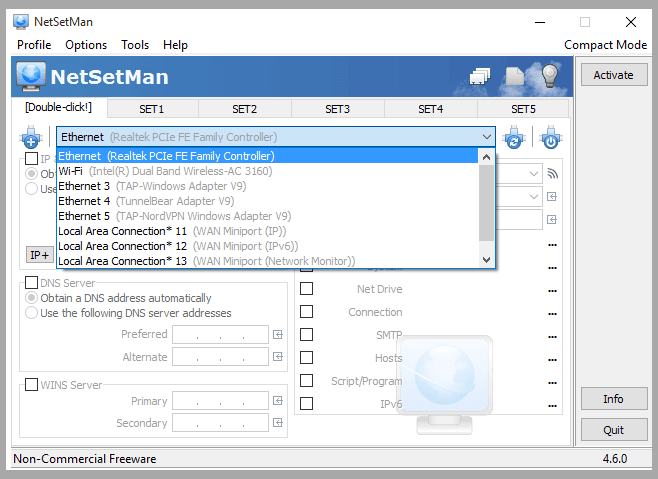Click the adapter power on/off icon

(551, 137)
